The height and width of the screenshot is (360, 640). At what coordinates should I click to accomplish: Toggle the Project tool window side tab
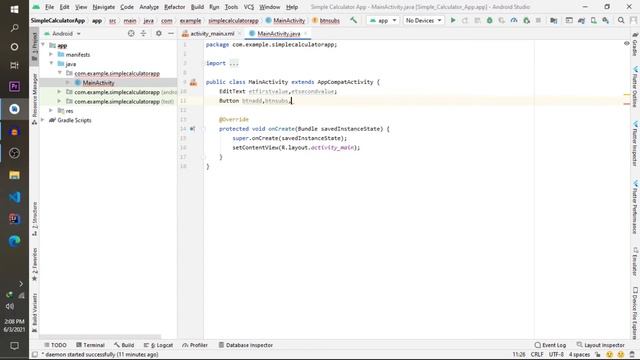[x=35, y=47]
